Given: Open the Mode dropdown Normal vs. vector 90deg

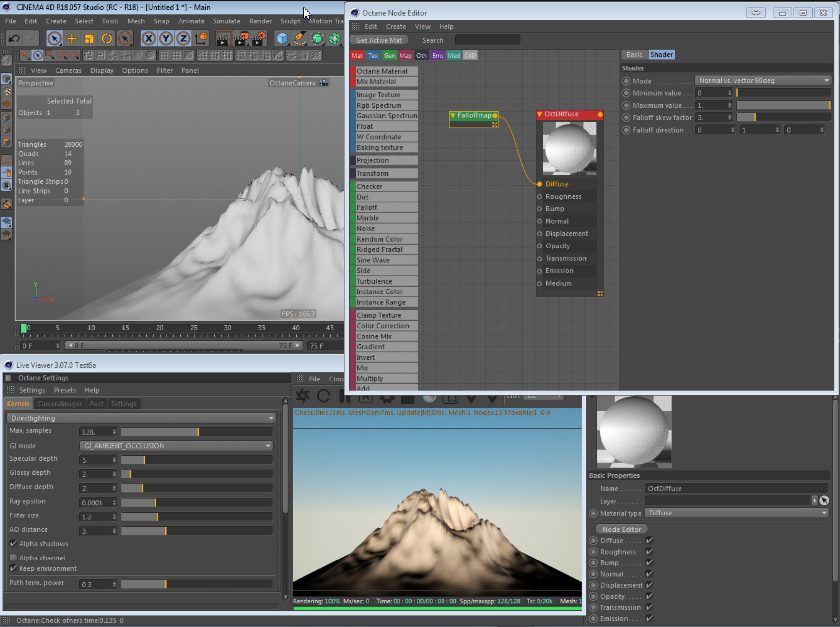Looking at the screenshot, I should click(763, 80).
